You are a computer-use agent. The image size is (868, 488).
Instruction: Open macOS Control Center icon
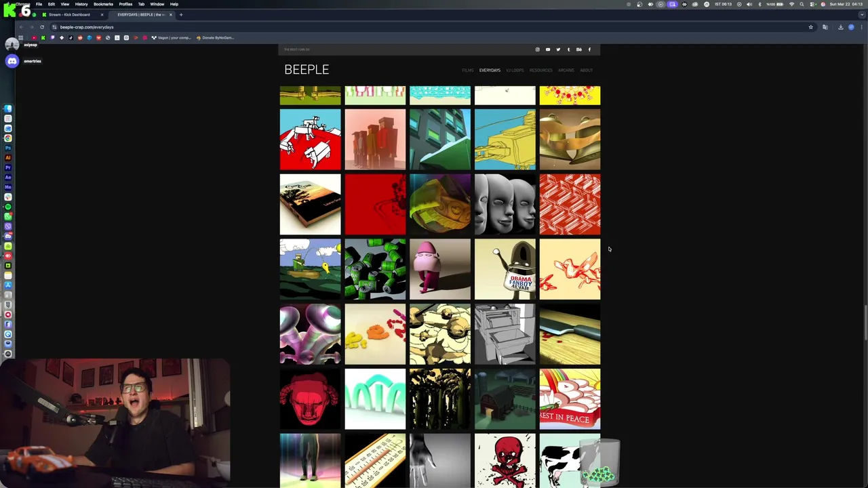click(812, 4)
